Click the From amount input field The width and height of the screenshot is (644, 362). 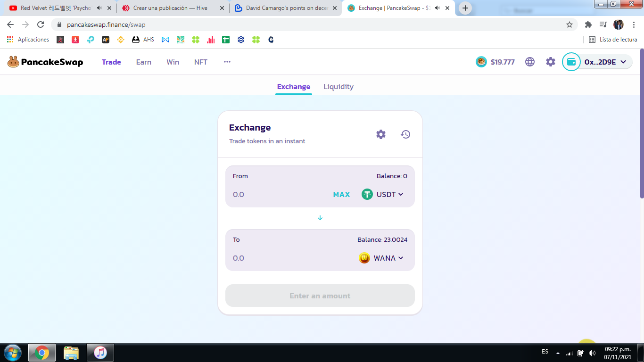click(280, 194)
